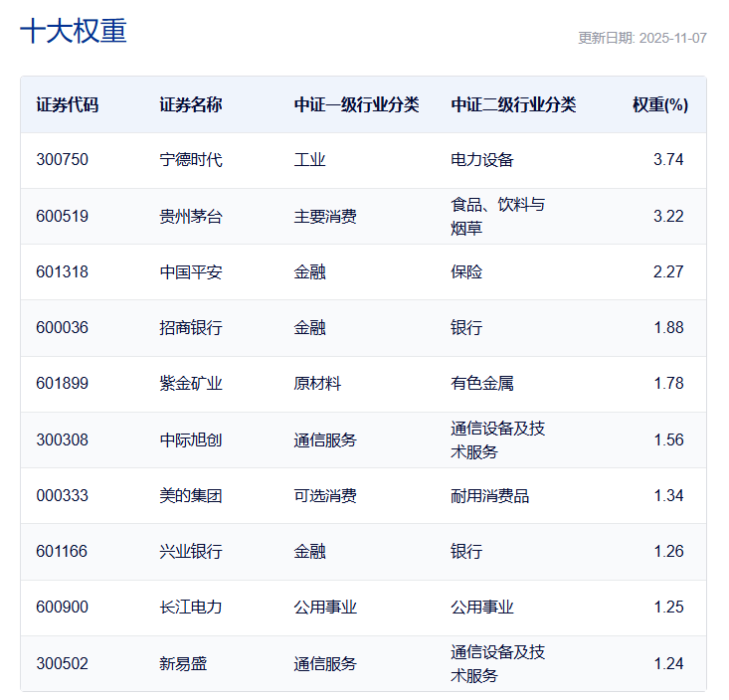Click the 证券代码 column header
This screenshot has height=700, width=729.
tap(68, 104)
